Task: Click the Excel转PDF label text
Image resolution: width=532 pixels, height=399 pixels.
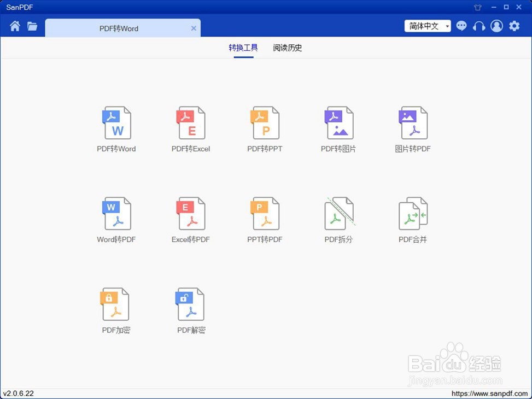Action: [x=191, y=239]
